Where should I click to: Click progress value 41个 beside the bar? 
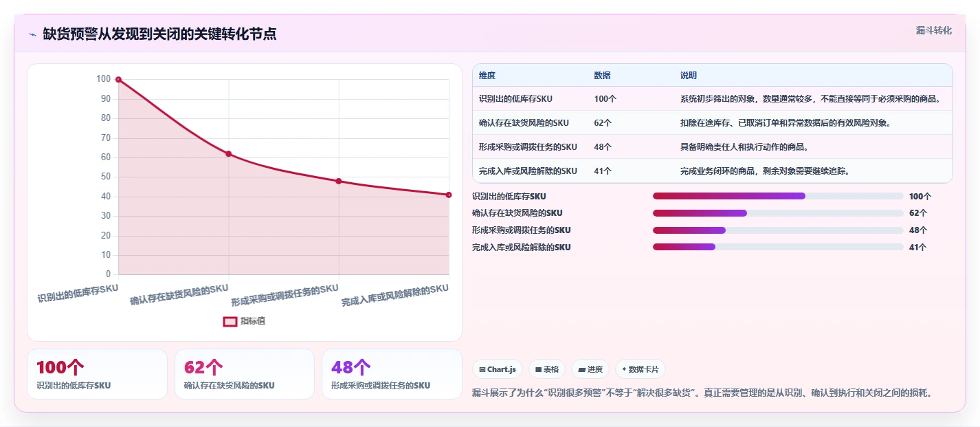[917, 248]
